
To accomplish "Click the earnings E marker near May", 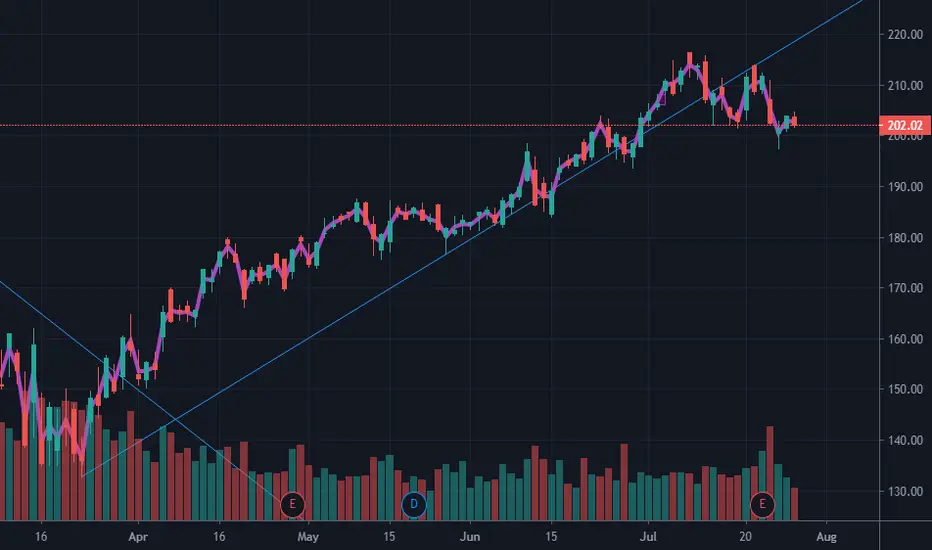I will (x=292, y=504).
